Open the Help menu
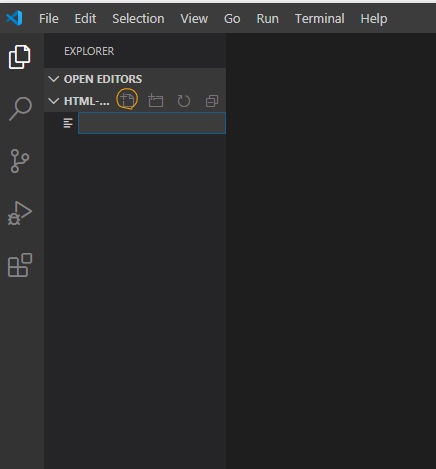 374,19
